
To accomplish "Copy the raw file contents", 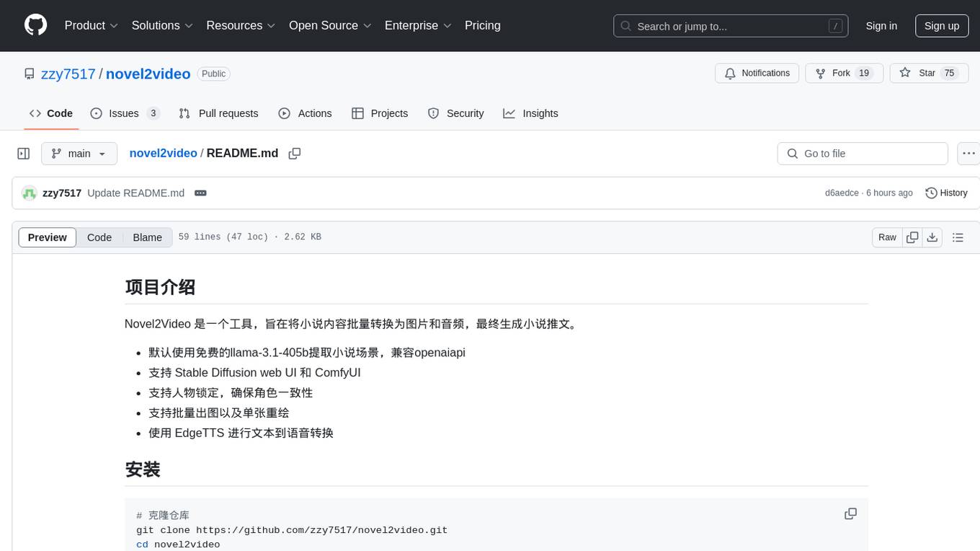I will tap(912, 237).
